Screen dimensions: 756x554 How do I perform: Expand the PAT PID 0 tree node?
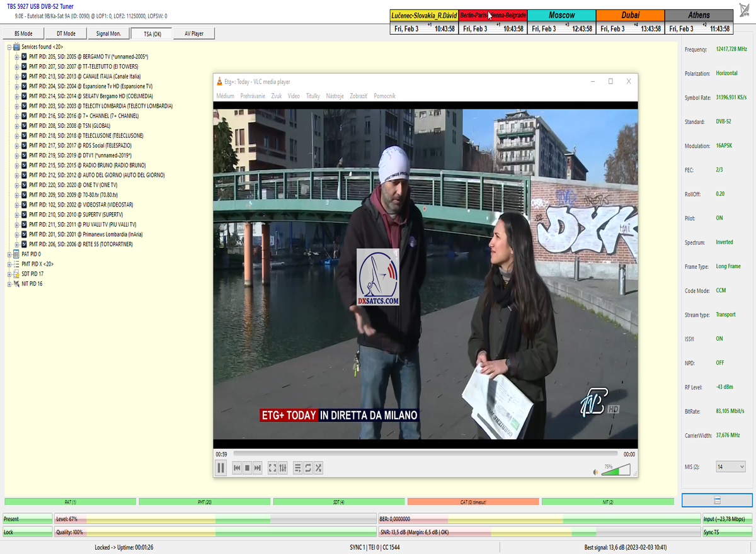point(9,254)
